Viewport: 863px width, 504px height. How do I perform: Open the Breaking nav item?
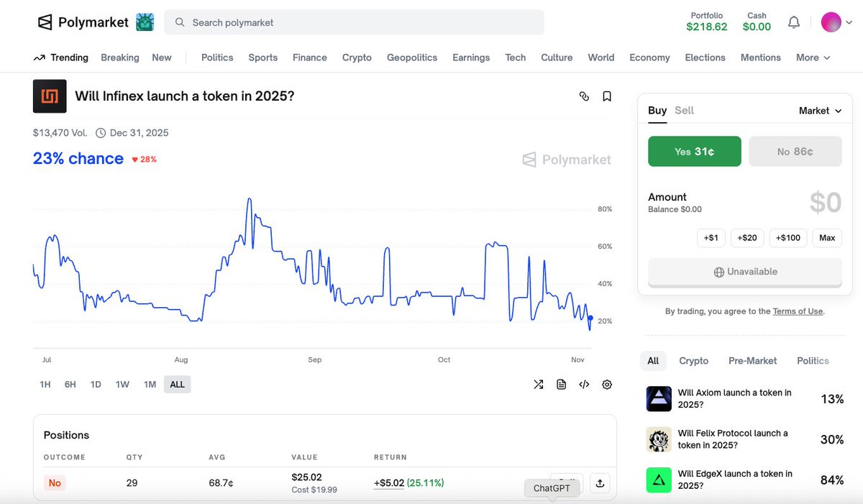tap(120, 58)
